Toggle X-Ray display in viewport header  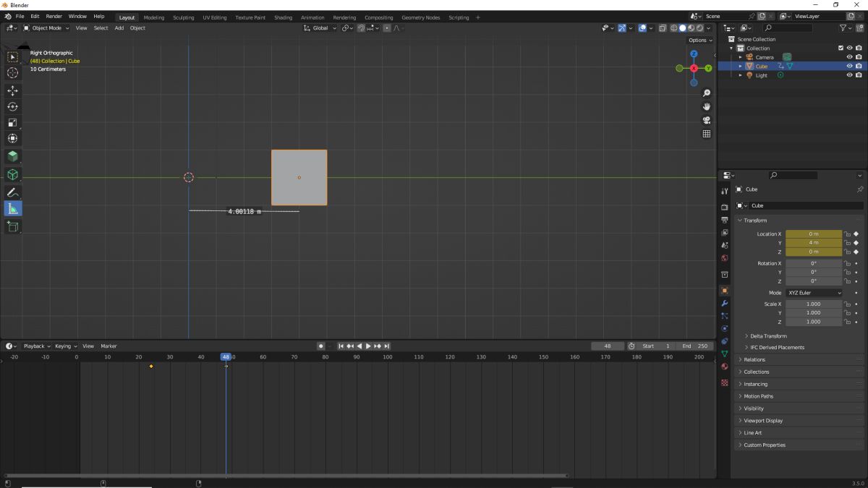coord(662,28)
